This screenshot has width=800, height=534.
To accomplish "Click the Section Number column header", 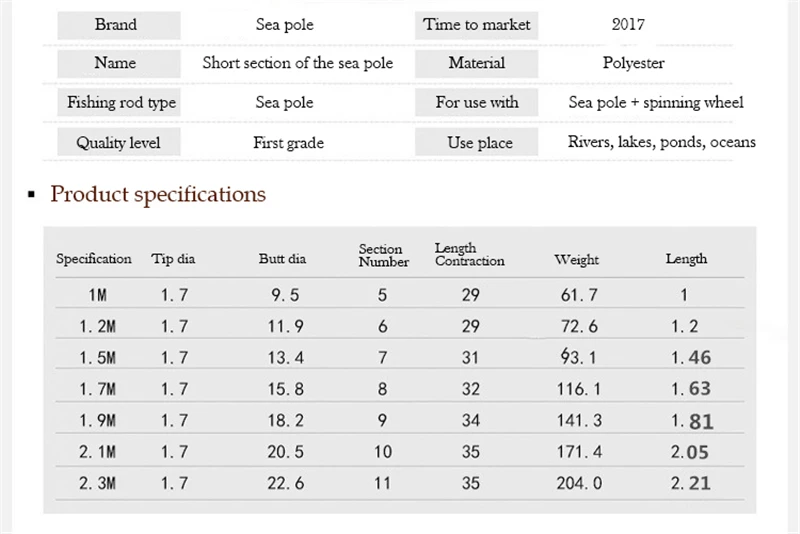I will pos(384,255).
